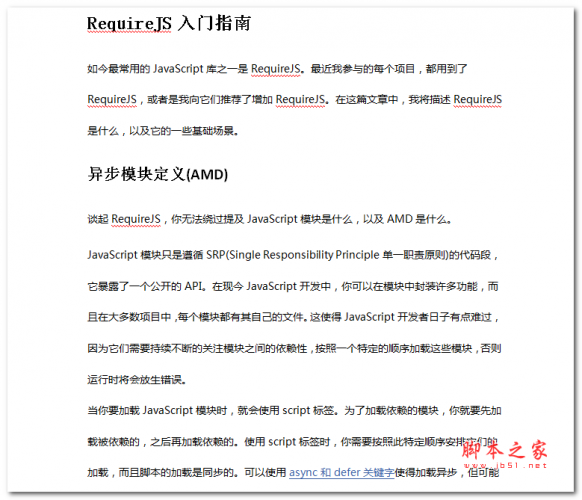Click the line '是什么，以及它的一些基础场景。'
The width and height of the screenshot is (582, 500).
(163, 131)
